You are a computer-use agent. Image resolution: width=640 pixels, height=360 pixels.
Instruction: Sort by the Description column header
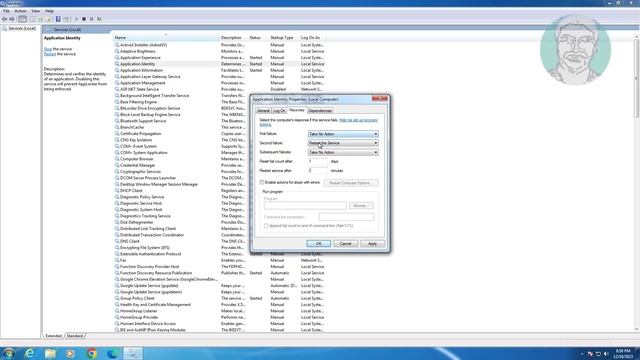click(x=233, y=38)
